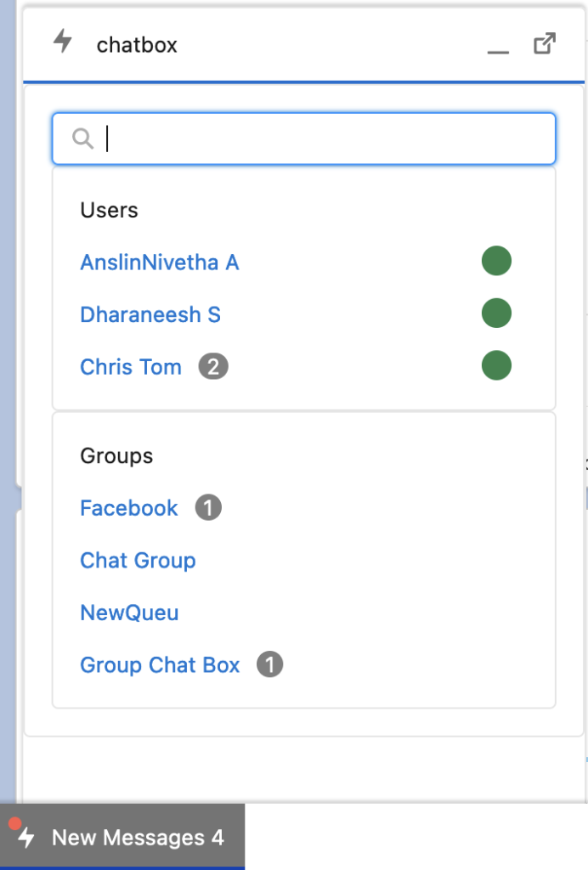Click the Facebook group unread badge

coord(208,508)
